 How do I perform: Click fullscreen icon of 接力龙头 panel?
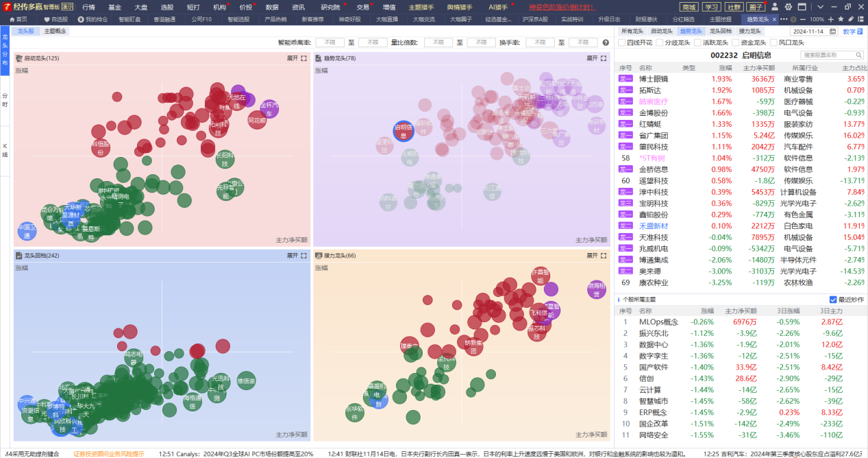tap(604, 255)
